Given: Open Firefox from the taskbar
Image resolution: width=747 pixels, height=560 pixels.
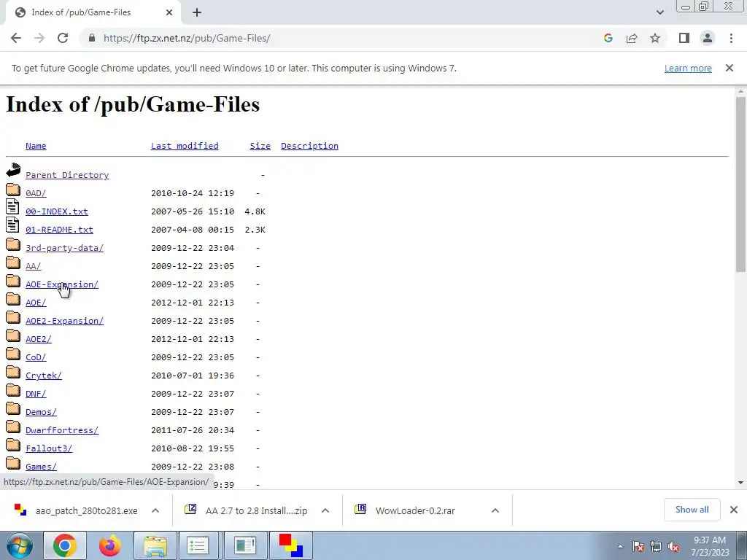Looking at the screenshot, I should 109,546.
